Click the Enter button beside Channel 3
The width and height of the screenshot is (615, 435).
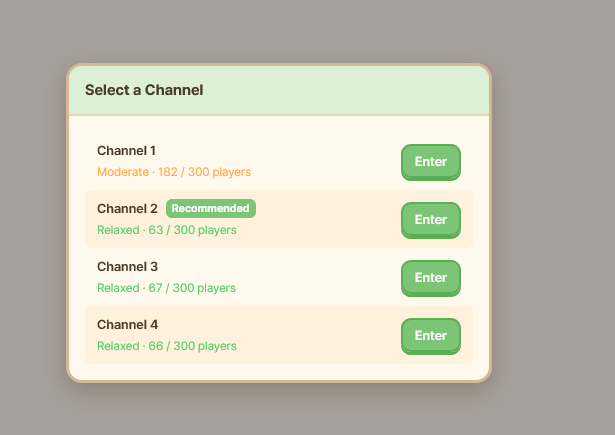click(431, 278)
